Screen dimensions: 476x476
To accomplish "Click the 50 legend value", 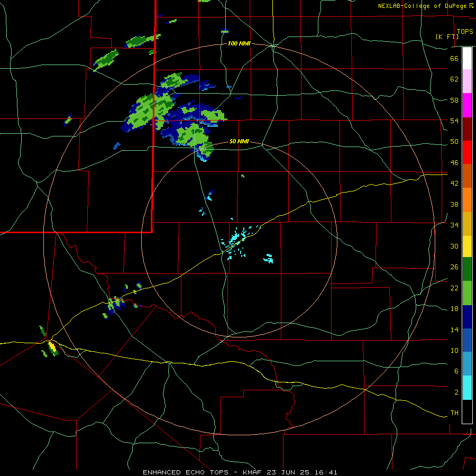I will click(x=454, y=142).
